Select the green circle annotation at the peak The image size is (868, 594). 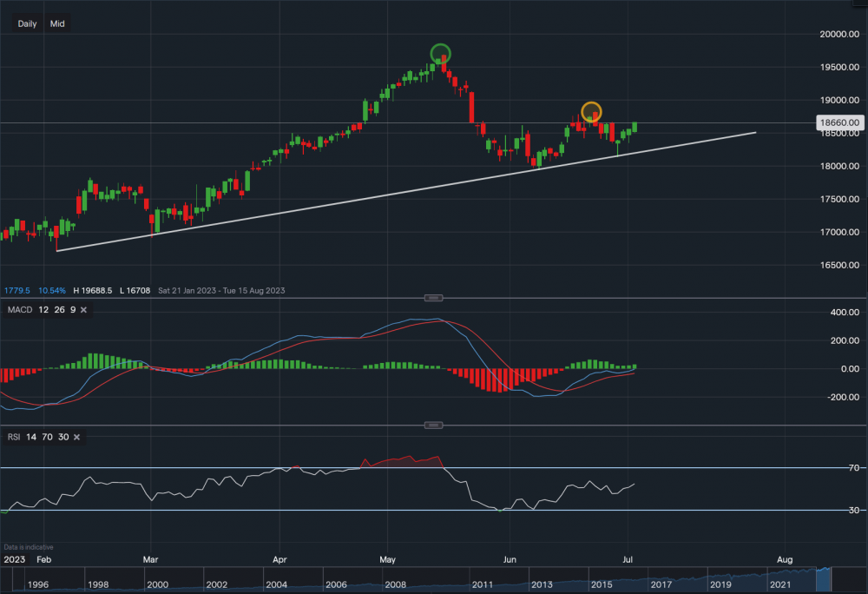[440, 55]
